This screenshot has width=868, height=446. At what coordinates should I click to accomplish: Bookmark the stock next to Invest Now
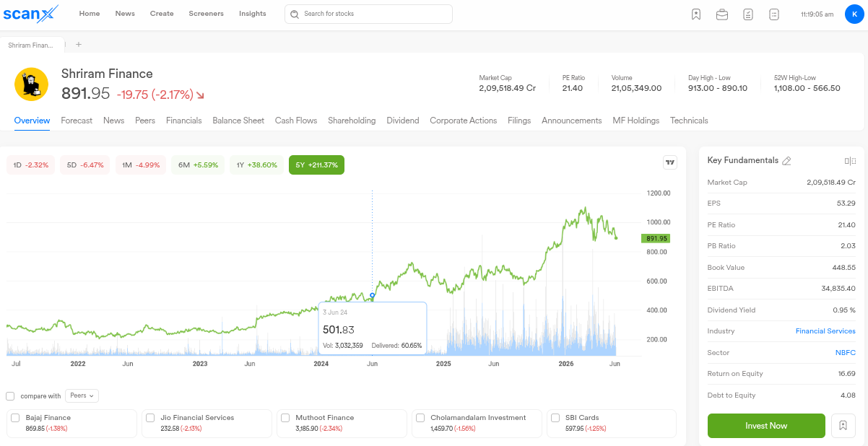(x=843, y=426)
